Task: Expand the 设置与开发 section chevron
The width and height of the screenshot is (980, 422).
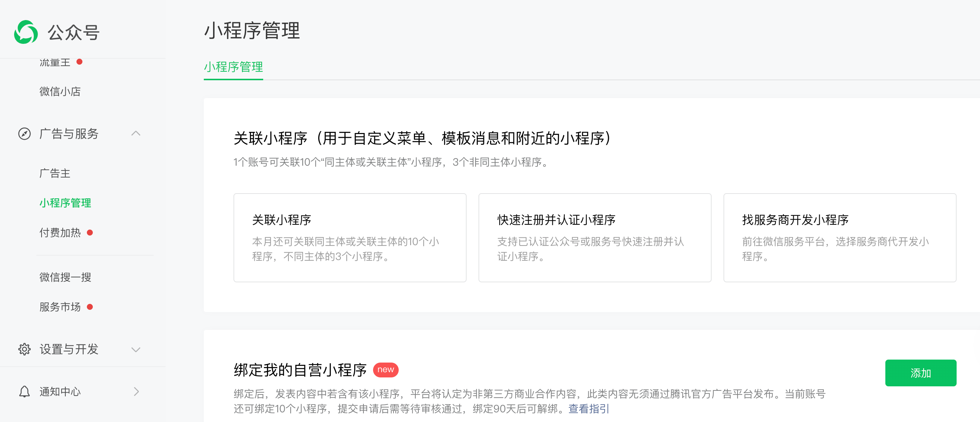Action: click(x=136, y=349)
